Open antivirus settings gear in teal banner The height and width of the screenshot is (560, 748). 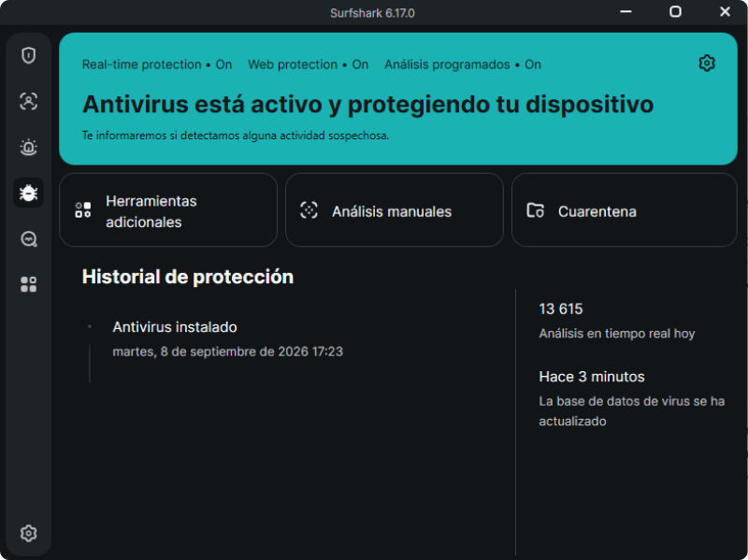[x=707, y=63]
